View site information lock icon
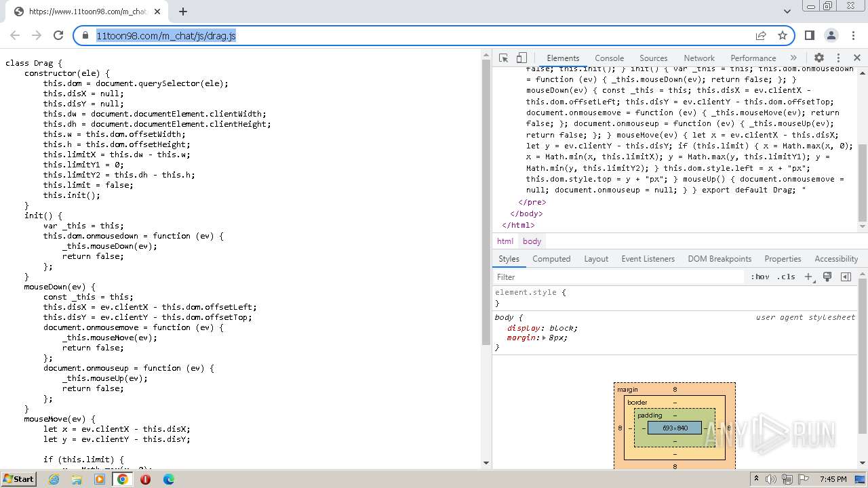This screenshot has width=868, height=488. (85, 36)
